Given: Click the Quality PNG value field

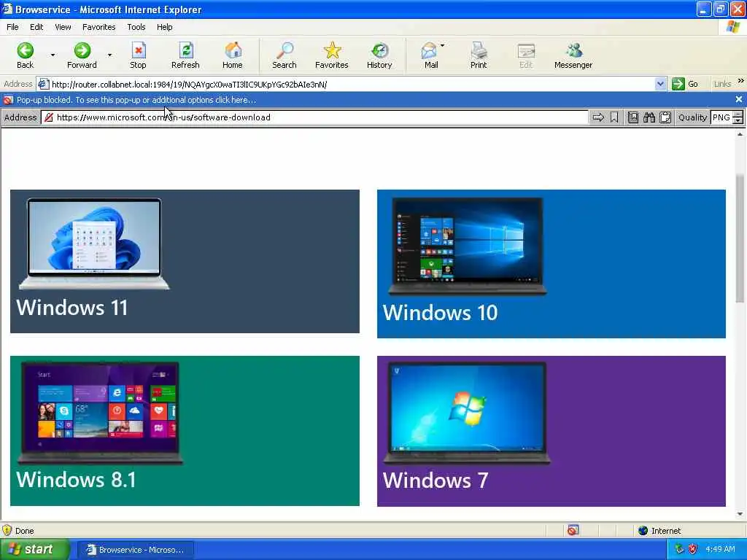Looking at the screenshot, I should point(721,117).
